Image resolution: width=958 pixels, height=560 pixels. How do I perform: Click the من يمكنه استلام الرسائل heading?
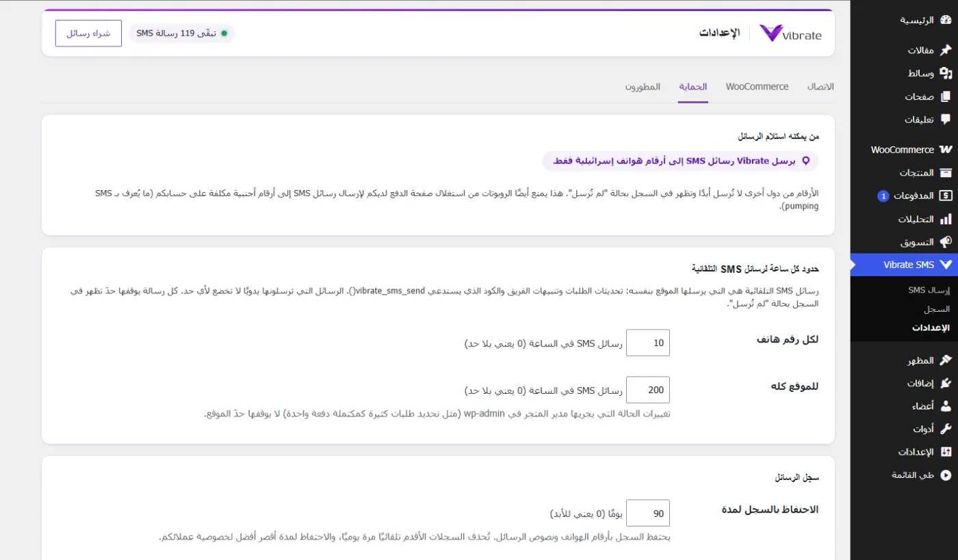778,136
